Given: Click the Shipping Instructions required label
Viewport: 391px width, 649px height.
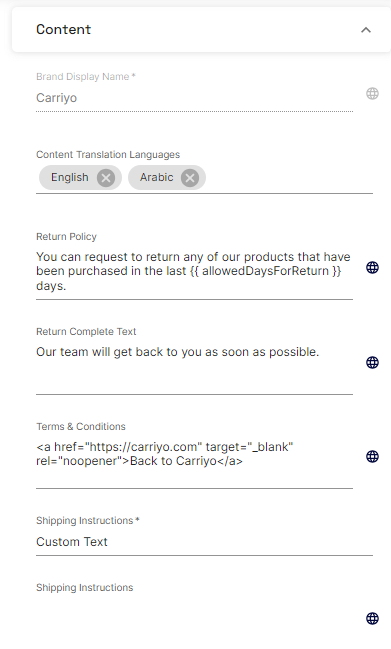Looking at the screenshot, I should click(x=88, y=521).
